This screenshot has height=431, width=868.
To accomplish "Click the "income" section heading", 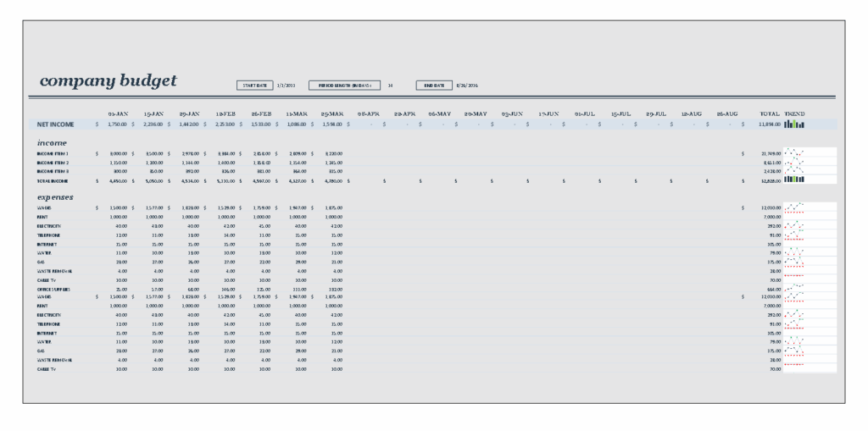I will (52, 143).
